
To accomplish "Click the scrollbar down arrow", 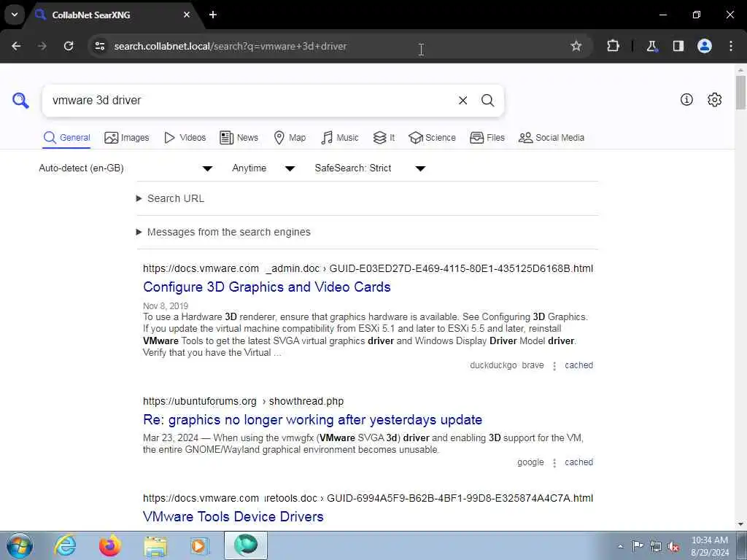I will pyautogui.click(x=741, y=524).
